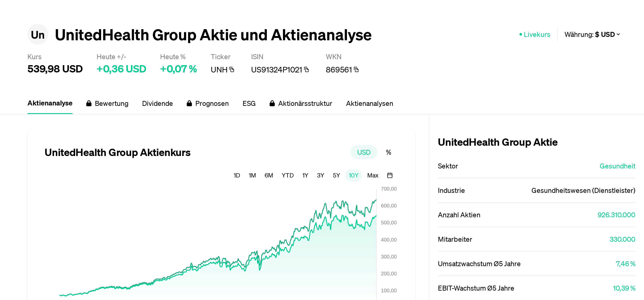Select the YTD time range

(x=287, y=175)
